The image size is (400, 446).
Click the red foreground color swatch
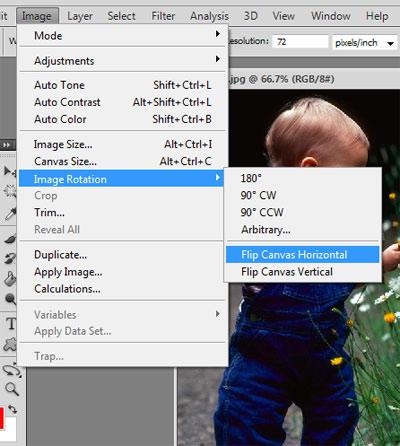click(2, 418)
